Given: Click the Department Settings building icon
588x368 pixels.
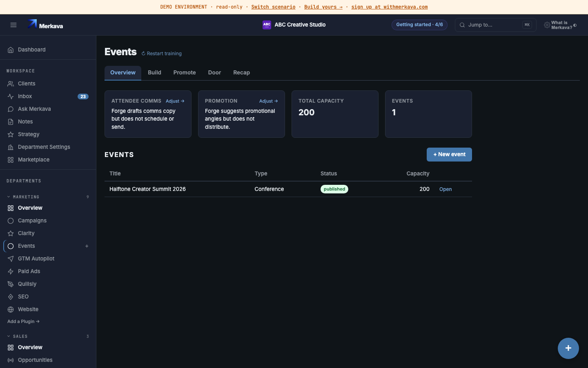Looking at the screenshot, I should click(x=11, y=147).
